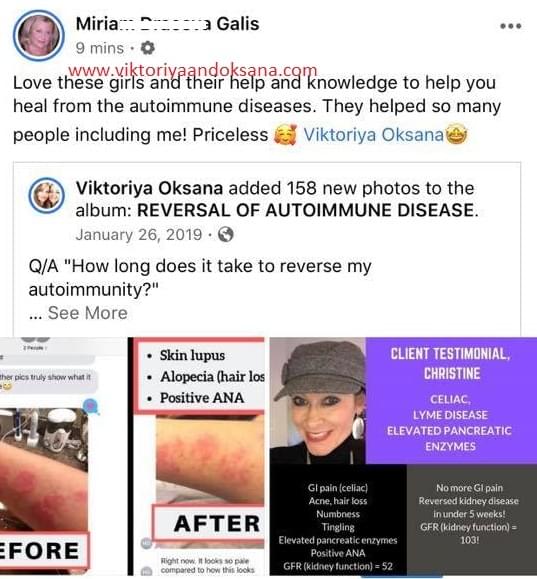Viewport: 537px width, 579px height.
Task: Click the Q/A autoimmunity question text
Action: point(200,278)
